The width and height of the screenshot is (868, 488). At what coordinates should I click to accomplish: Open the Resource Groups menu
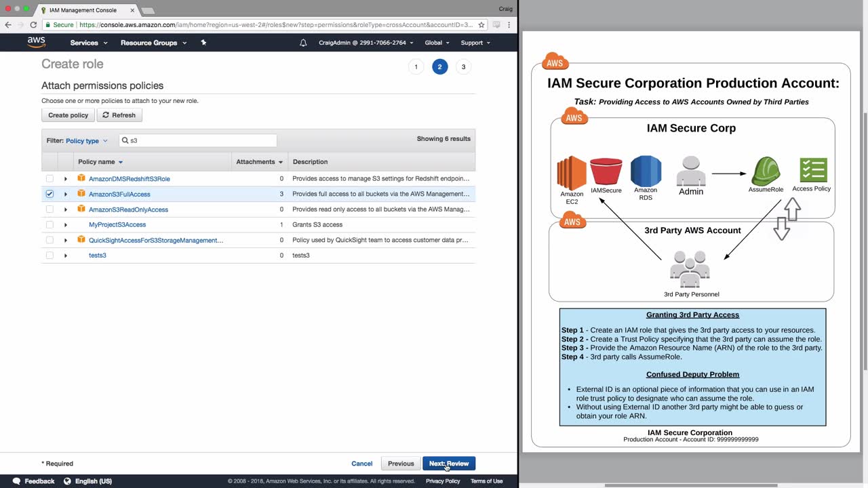coord(153,43)
